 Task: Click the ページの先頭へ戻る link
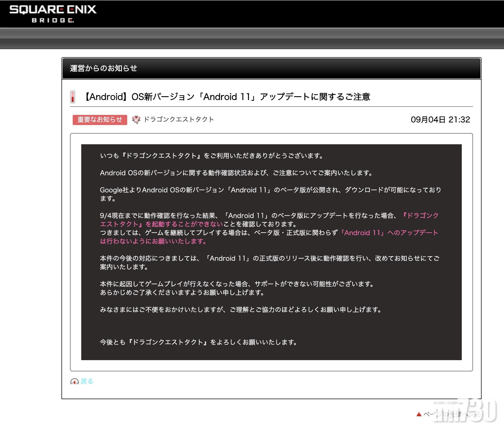(452, 414)
